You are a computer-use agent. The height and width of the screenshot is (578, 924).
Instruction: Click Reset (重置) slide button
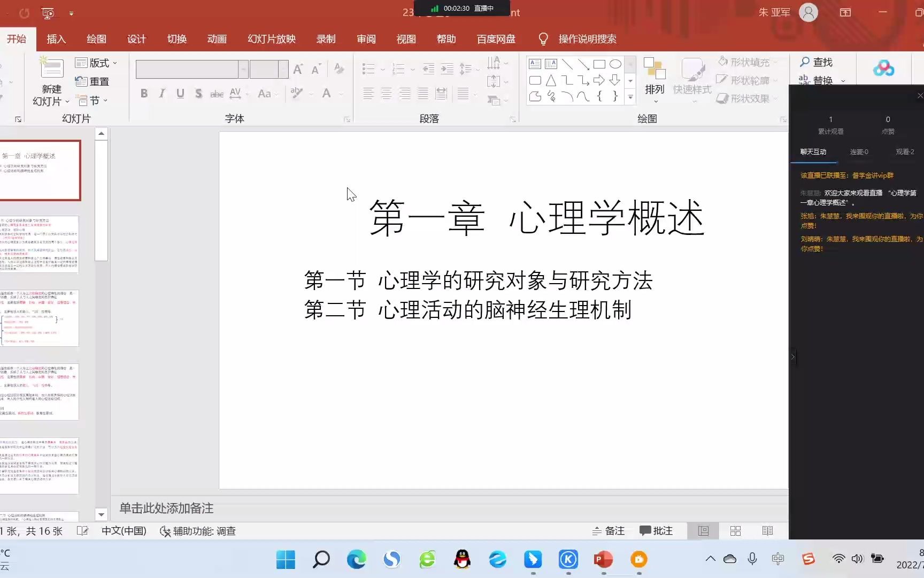[x=92, y=81]
